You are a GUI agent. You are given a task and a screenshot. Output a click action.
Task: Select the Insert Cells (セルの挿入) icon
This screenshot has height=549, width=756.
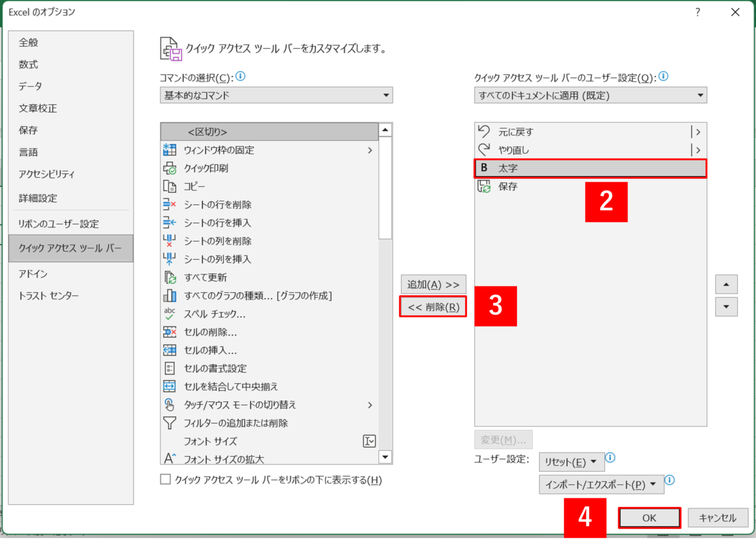click(169, 350)
